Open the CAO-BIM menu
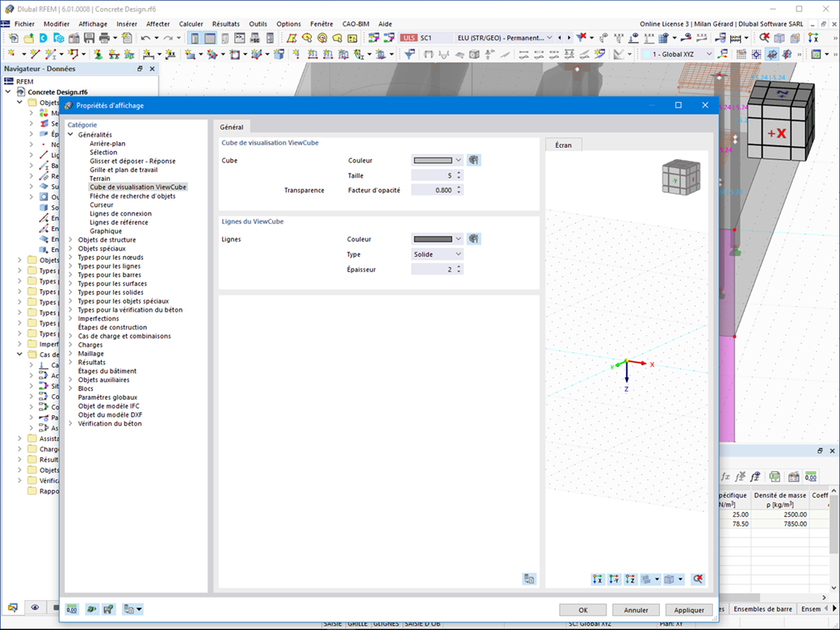The image size is (840, 630). click(x=355, y=24)
